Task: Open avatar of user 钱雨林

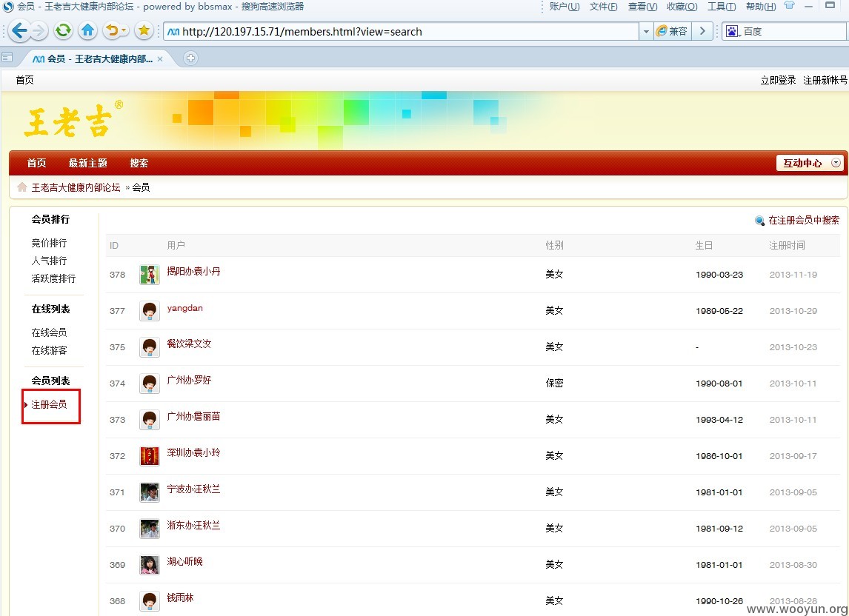Action: click(150, 601)
